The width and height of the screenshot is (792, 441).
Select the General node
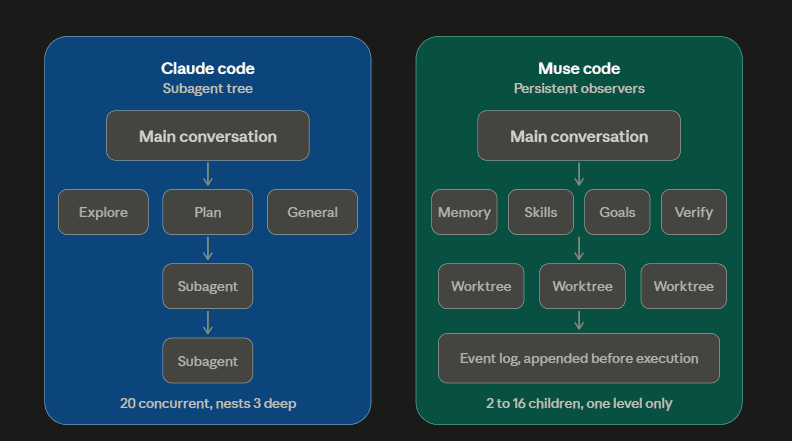click(x=312, y=212)
